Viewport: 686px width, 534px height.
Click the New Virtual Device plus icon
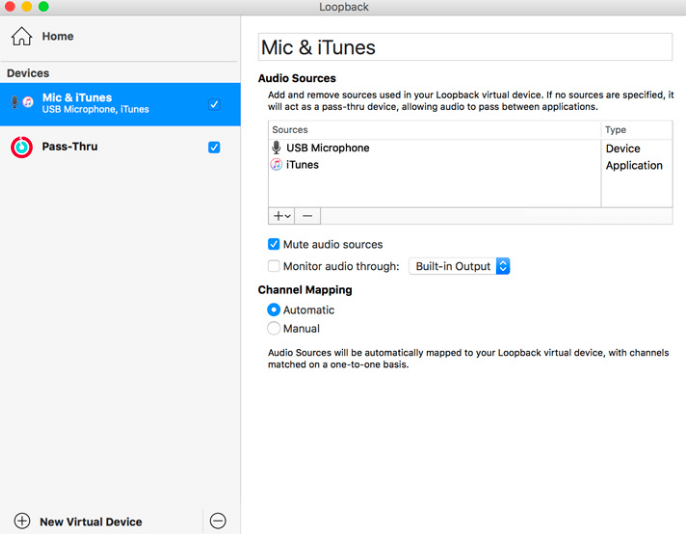(x=22, y=521)
